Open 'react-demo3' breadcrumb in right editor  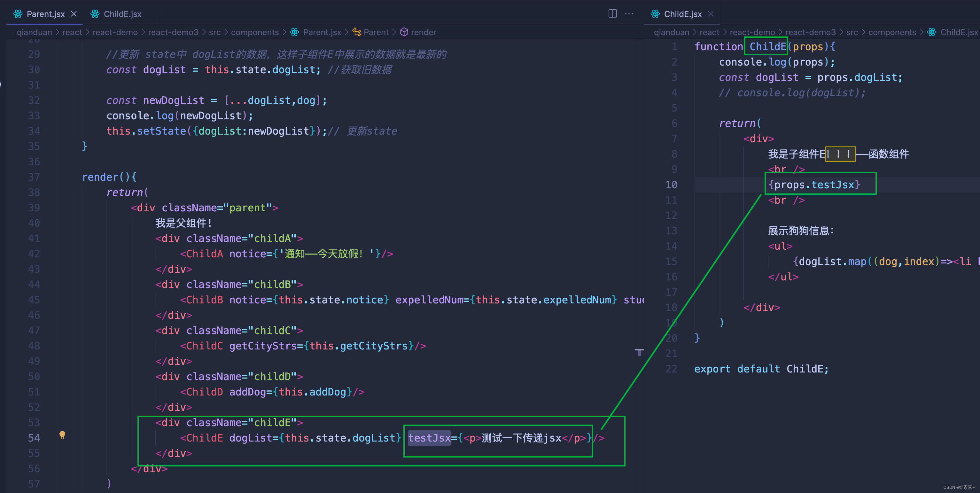coord(811,32)
